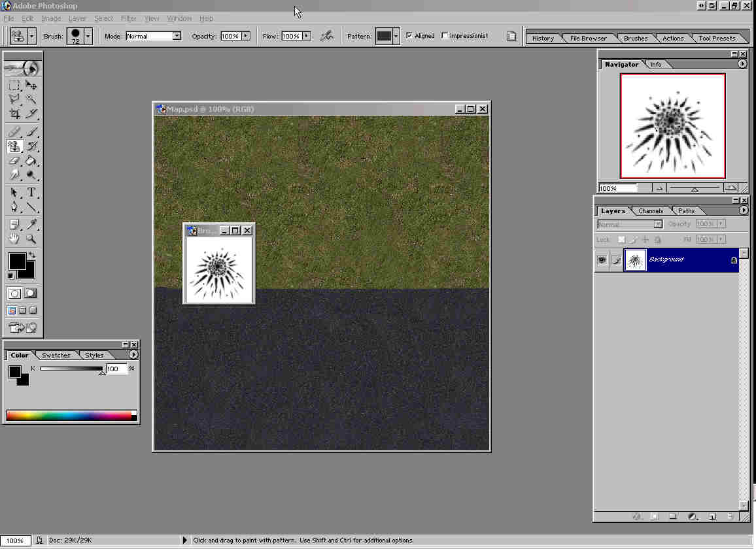Image resolution: width=756 pixels, height=549 pixels.
Task: Pick the Magic Wand tool
Action: tap(31, 99)
